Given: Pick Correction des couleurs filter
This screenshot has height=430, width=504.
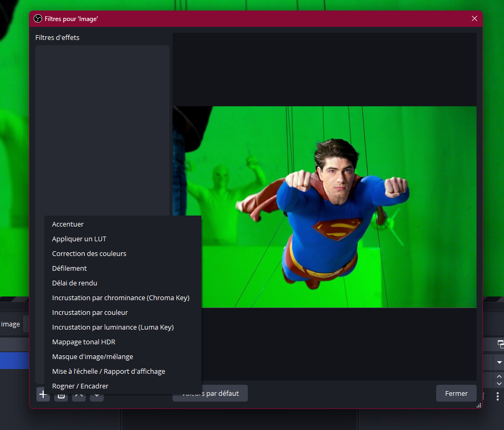Looking at the screenshot, I should 123,254.
